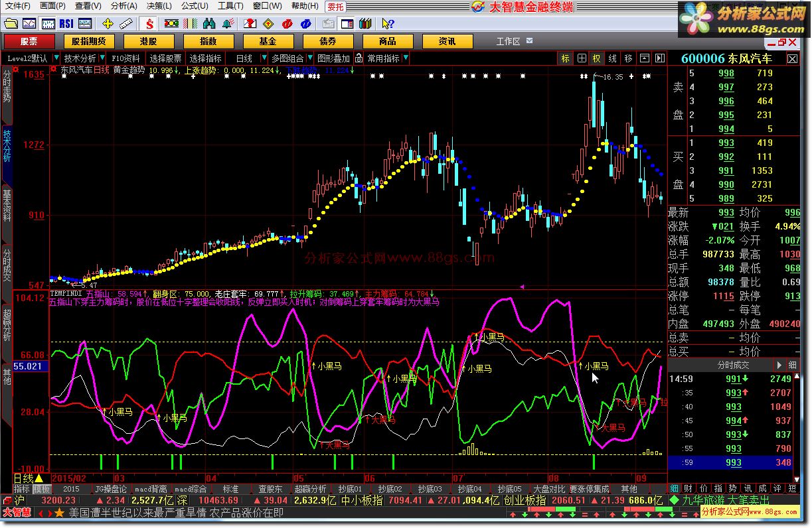Viewport: 812px width, 528px height.
Task: Click the yellow diamond icon
Action: click(268, 24)
